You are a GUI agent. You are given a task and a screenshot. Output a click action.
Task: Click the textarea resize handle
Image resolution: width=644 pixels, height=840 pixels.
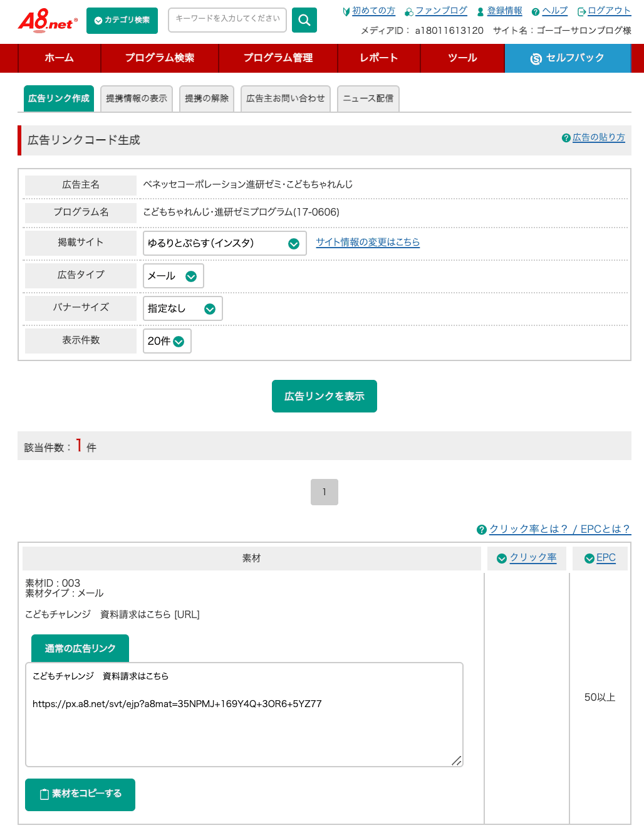[x=457, y=760]
